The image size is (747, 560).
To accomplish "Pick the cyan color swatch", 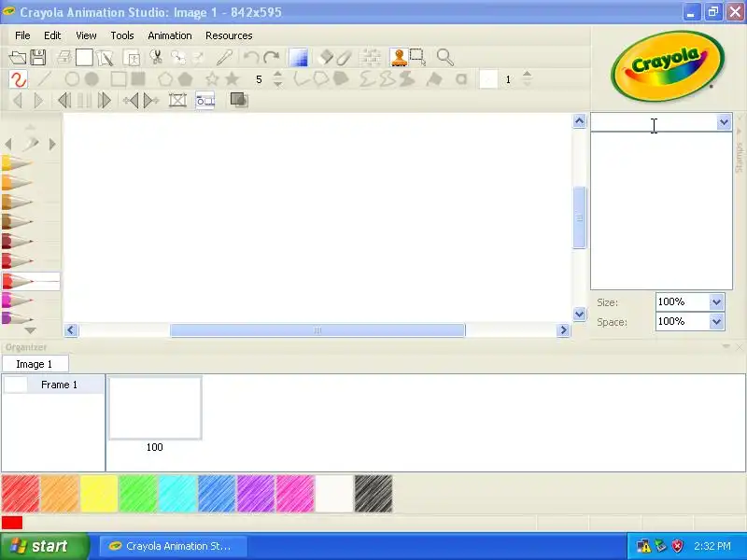I will point(177,494).
